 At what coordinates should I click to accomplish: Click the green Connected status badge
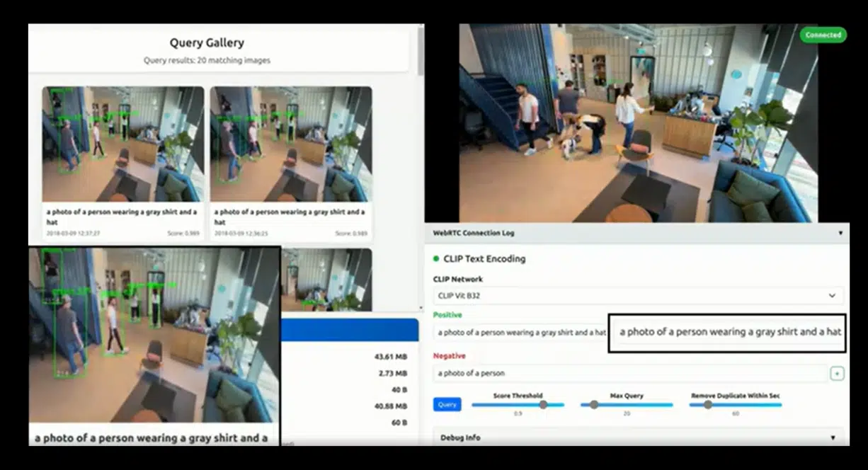click(x=822, y=35)
